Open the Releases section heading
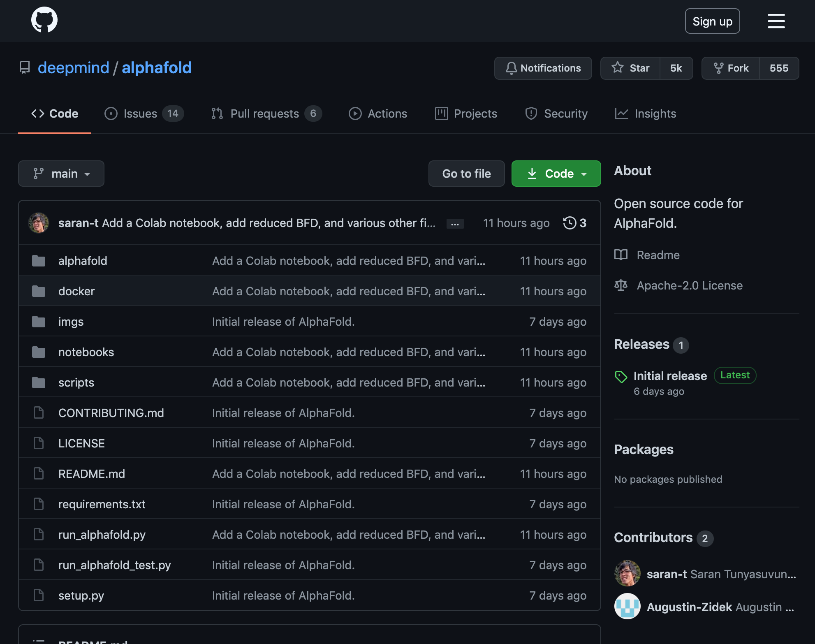 [641, 344]
